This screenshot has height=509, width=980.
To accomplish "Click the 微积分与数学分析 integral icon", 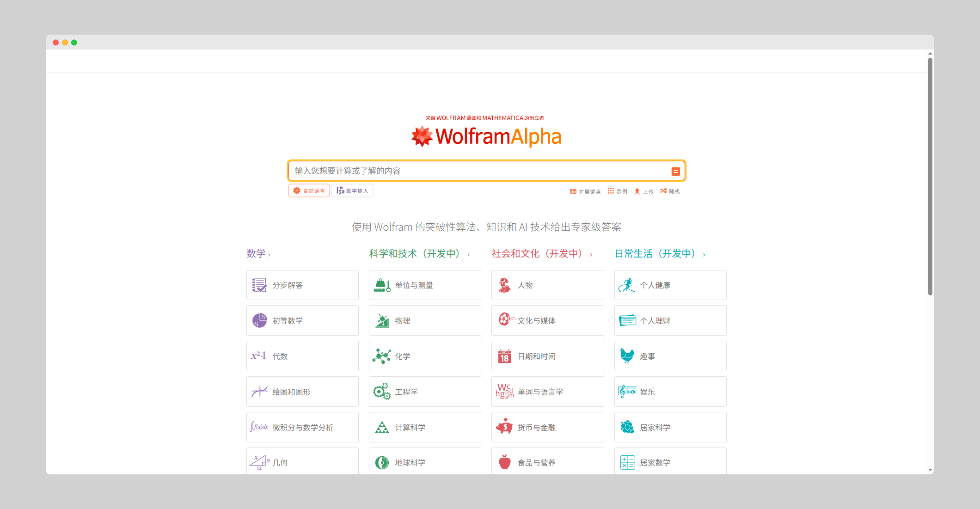I will click(x=259, y=427).
